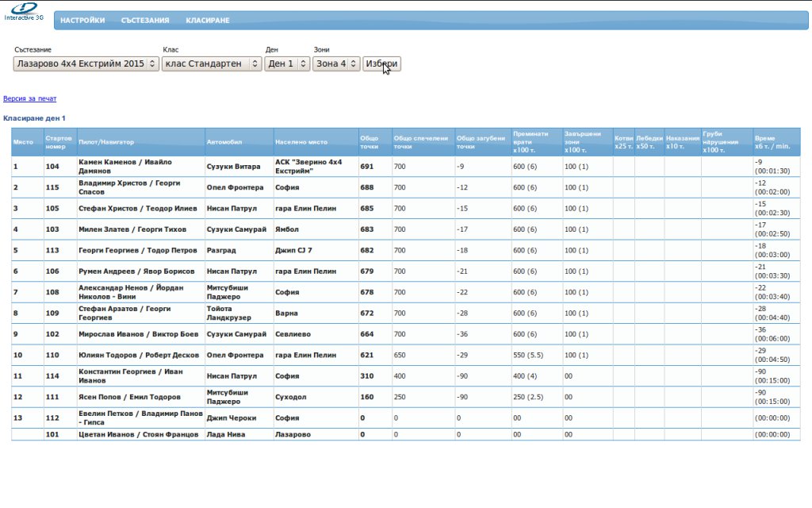Viewport: 812px width, 508px height.
Task: Select row Милен Златев / Георги Тихов
Action: [406, 229]
